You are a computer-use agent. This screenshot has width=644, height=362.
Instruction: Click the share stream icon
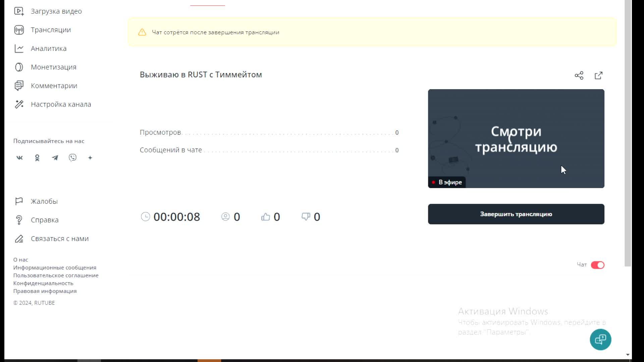(x=579, y=75)
